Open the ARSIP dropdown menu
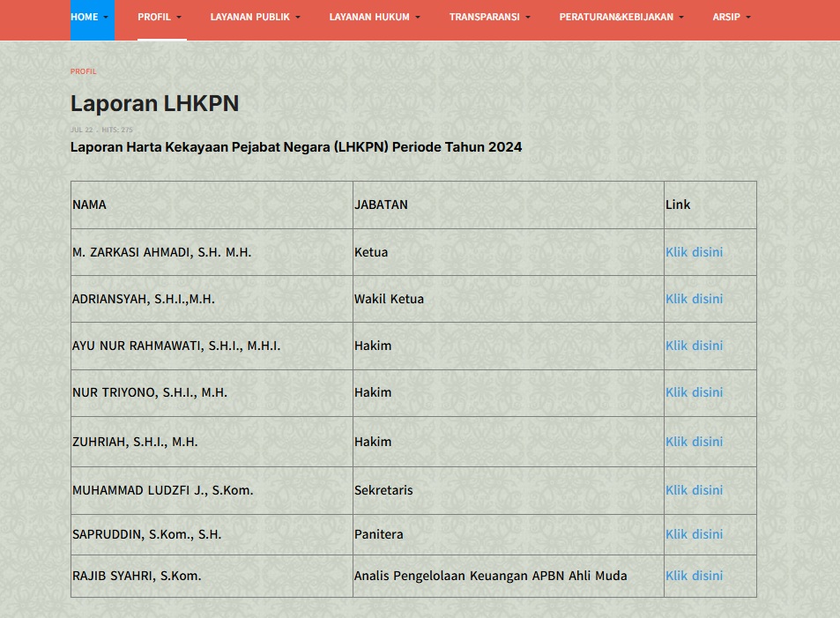This screenshot has width=840, height=618. (732, 17)
